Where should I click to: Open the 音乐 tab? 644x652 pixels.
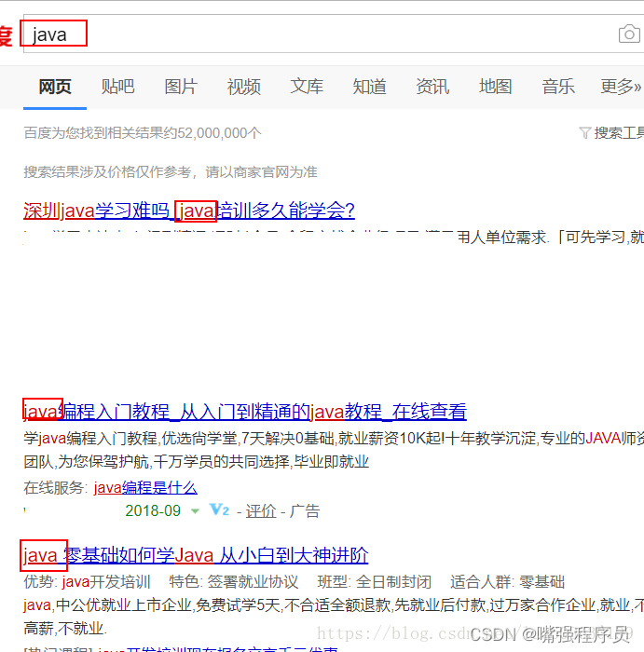558,87
